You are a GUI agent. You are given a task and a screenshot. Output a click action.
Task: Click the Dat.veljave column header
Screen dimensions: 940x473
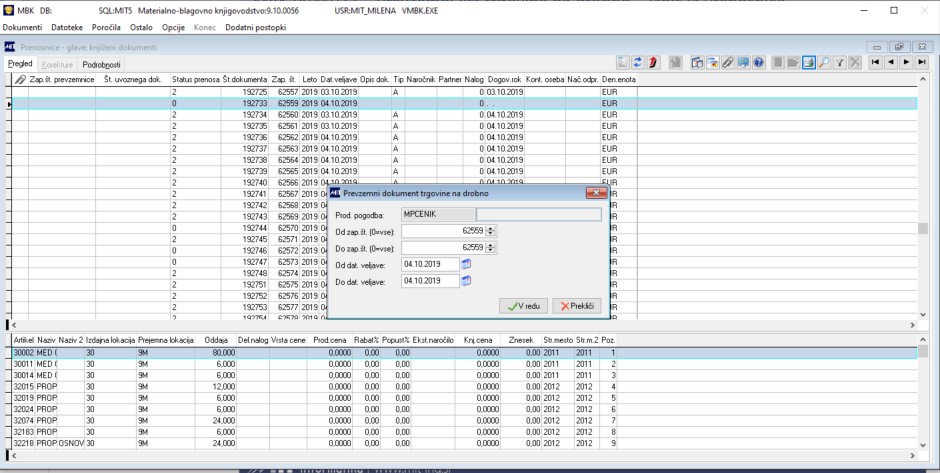tap(339, 79)
